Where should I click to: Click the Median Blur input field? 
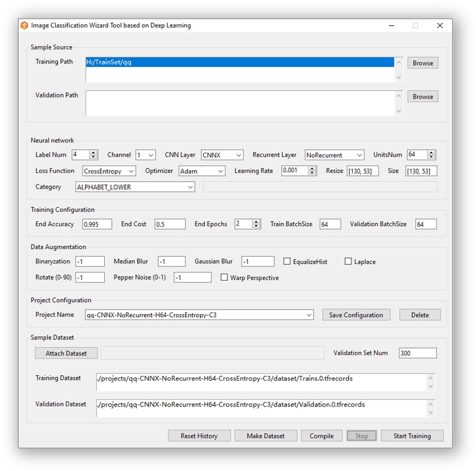tap(172, 262)
